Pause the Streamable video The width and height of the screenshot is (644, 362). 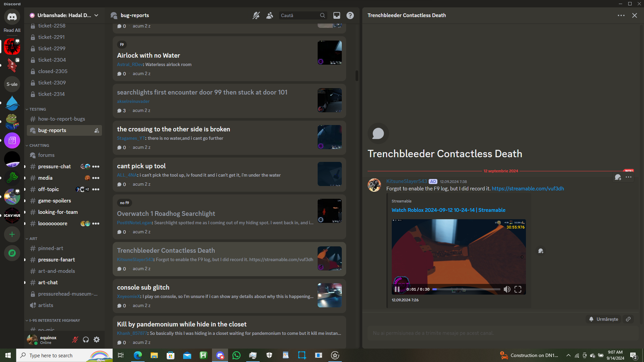pos(397,289)
